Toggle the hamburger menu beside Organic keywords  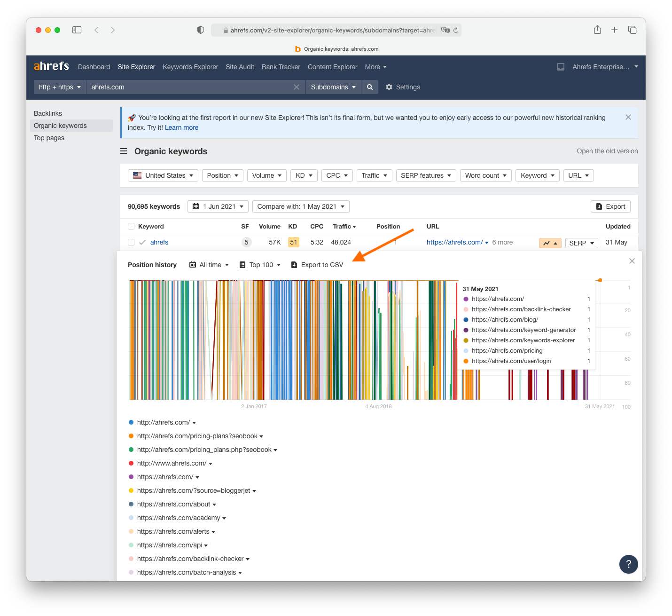[x=124, y=151]
